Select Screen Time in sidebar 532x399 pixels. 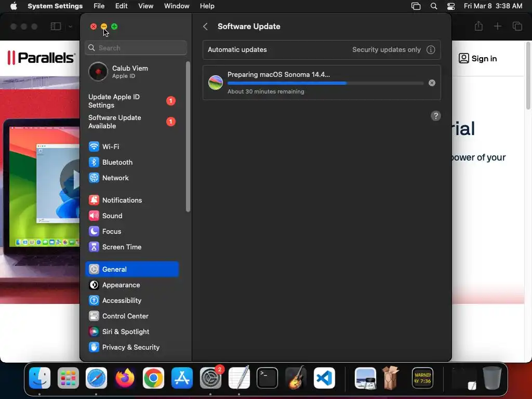pyautogui.click(x=132, y=247)
